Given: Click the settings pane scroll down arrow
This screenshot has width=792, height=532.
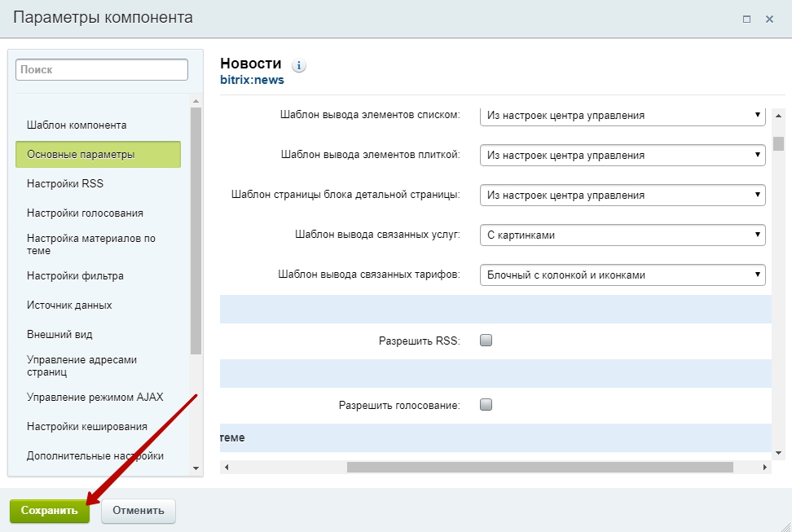Looking at the screenshot, I should (x=778, y=453).
